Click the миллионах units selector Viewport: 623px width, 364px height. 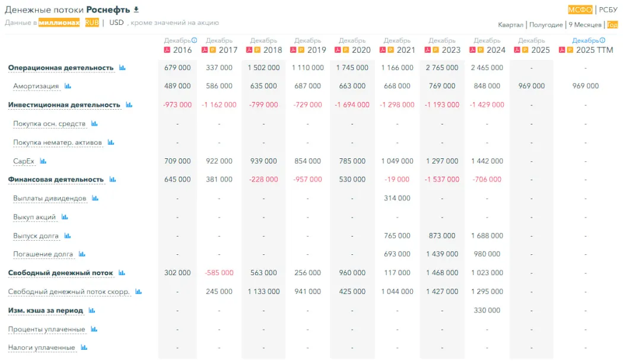coord(59,23)
